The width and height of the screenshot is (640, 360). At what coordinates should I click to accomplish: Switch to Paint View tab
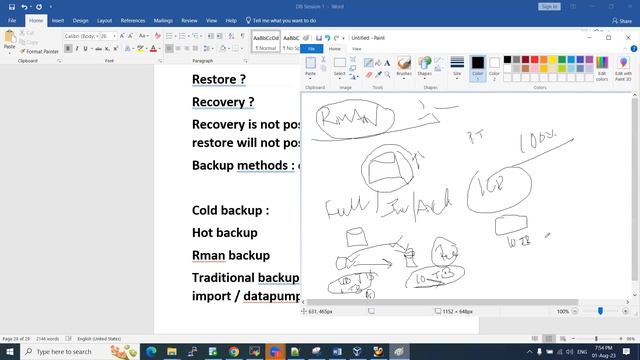(x=357, y=49)
